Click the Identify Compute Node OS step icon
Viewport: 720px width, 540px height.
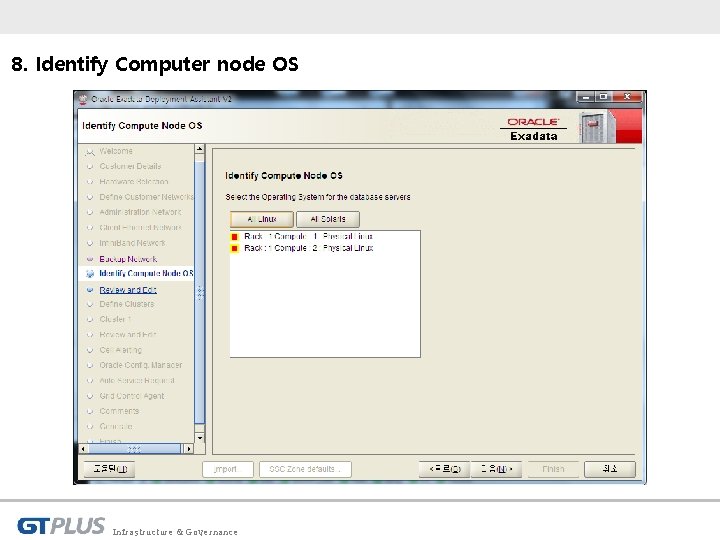click(90, 274)
